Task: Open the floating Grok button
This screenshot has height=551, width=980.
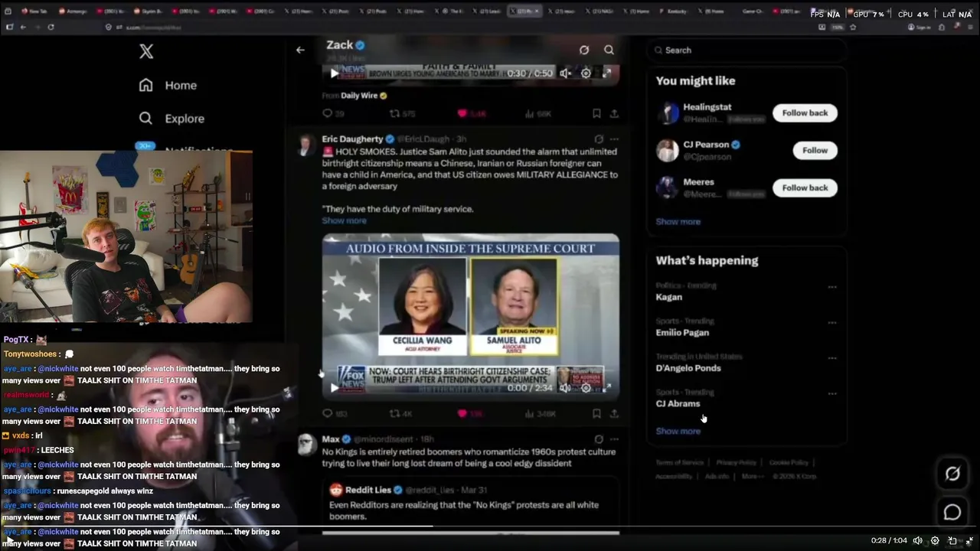Action: pyautogui.click(x=952, y=474)
